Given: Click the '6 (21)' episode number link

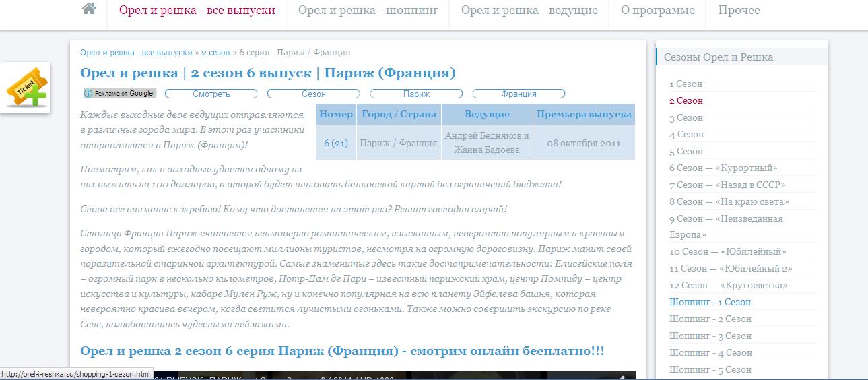Looking at the screenshot, I should pos(336,143).
